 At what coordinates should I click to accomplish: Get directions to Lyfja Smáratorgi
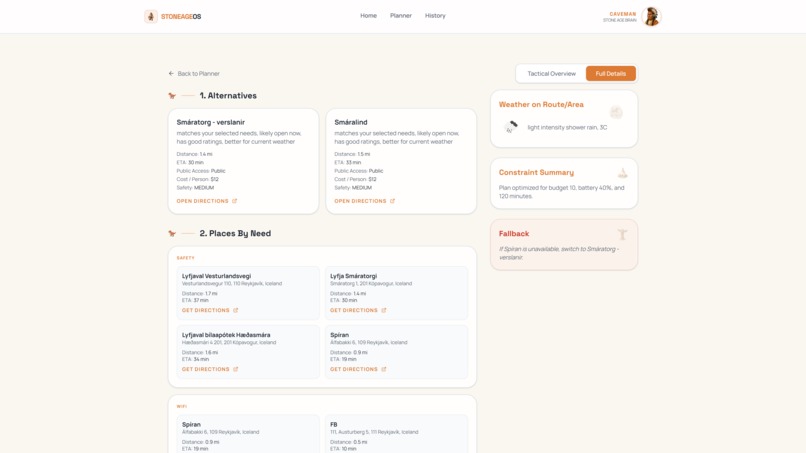pyautogui.click(x=358, y=310)
